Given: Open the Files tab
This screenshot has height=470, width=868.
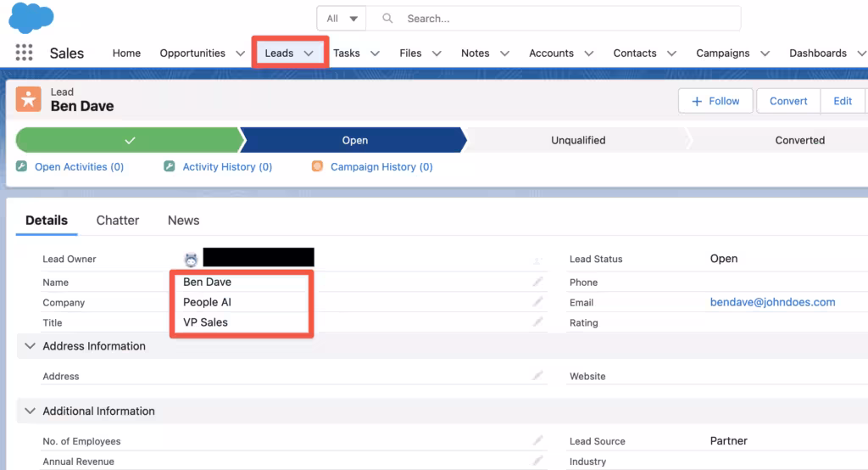Looking at the screenshot, I should [410, 53].
